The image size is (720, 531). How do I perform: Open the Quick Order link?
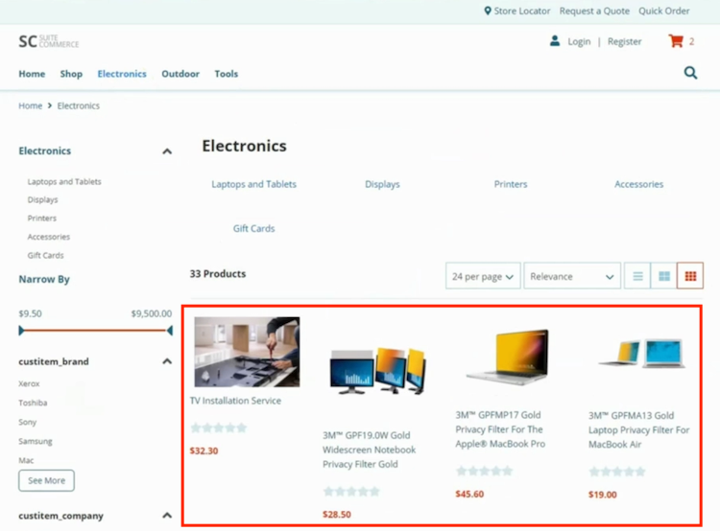664,11
